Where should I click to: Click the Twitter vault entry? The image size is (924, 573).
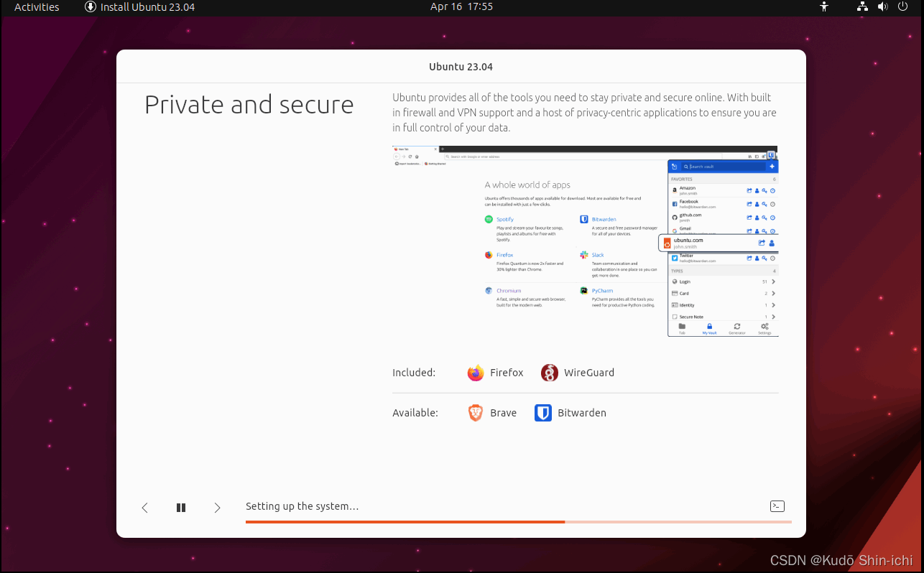coord(723,258)
